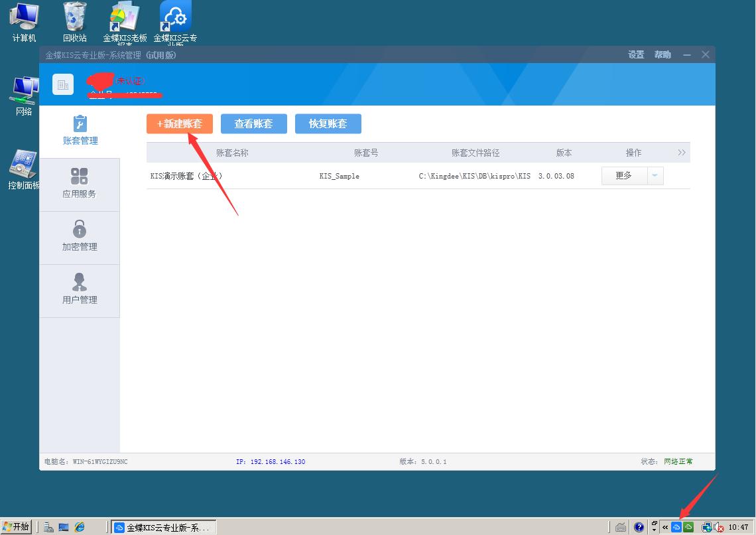
Task: Open 设置 in the title bar
Action: coord(636,54)
